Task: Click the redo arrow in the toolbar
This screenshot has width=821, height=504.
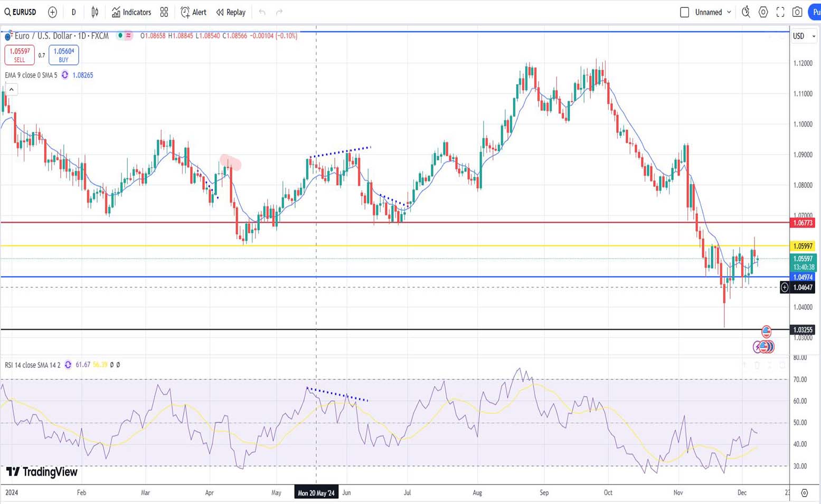Action: coord(279,12)
